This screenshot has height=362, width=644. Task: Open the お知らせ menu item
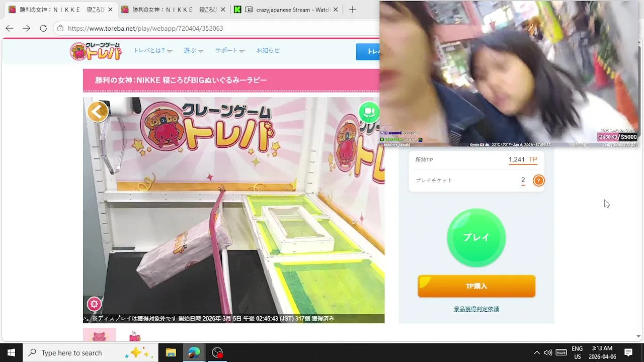coord(268,51)
